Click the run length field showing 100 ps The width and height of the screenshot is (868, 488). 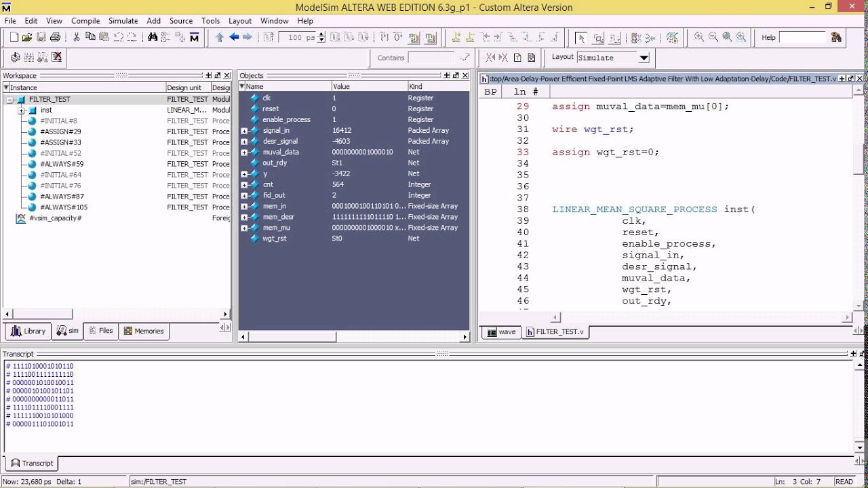[x=299, y=37]
